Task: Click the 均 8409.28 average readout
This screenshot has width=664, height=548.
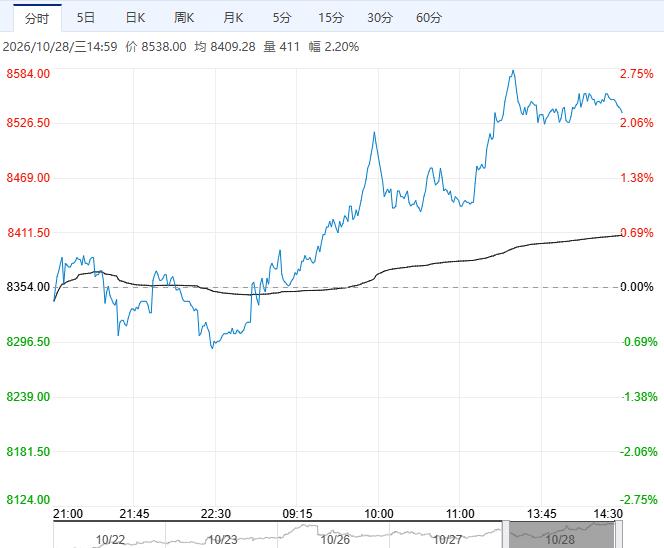Action: tap(225, 47)
